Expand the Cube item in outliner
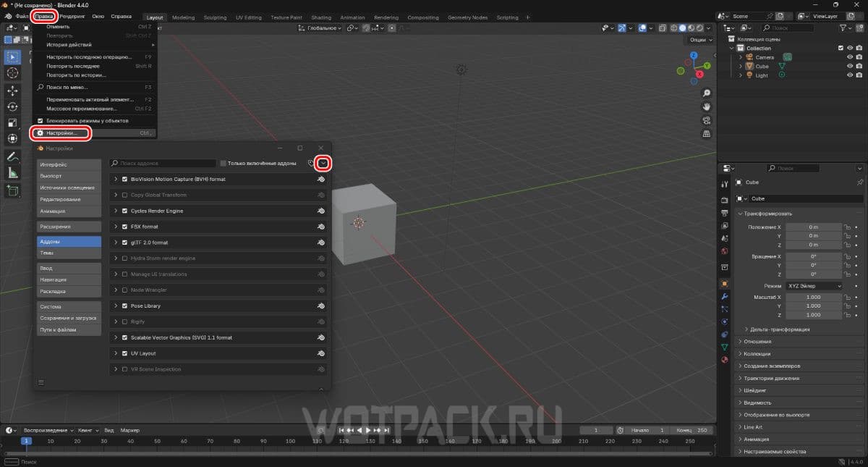Screen dimensions: 868x467 (x=740, y=66)
